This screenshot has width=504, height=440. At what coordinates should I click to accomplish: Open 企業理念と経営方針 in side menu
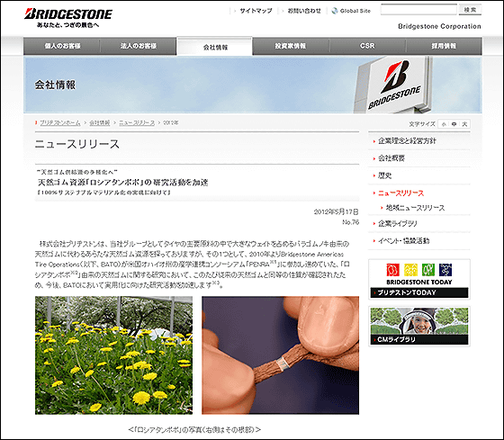[407, 140]
